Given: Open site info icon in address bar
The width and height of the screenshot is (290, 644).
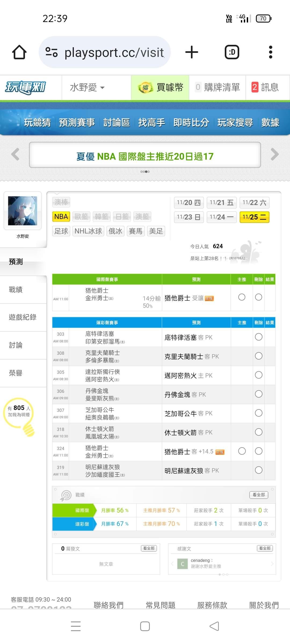Looking at the screenshot, I should [x=52, y=52].
